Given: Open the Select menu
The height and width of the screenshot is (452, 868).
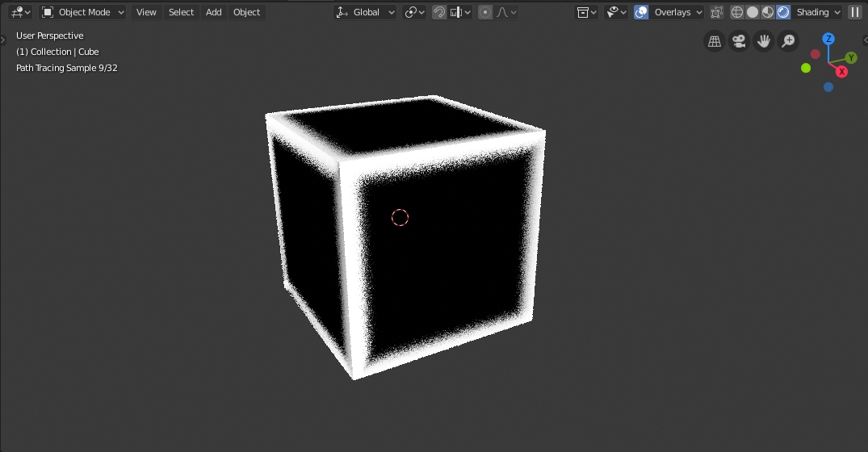Looking at the screenshot, I should 181,12.
